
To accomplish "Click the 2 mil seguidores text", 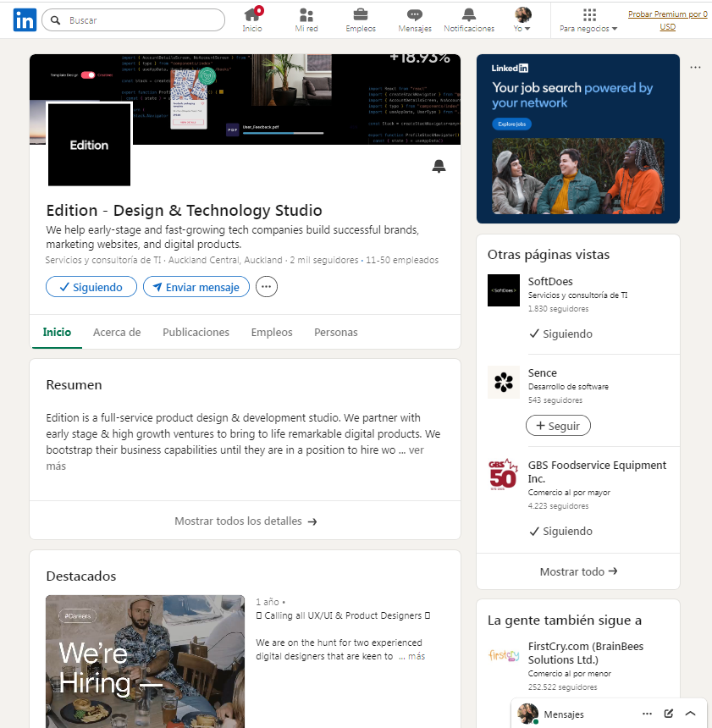I will coord(324,260).
